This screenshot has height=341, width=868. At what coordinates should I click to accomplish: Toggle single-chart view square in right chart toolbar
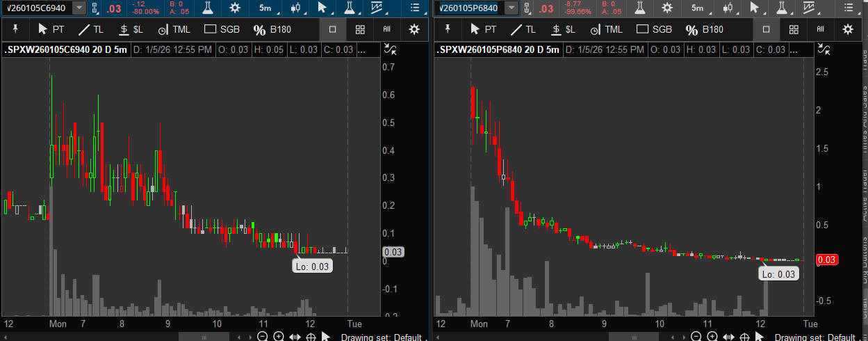766,30
